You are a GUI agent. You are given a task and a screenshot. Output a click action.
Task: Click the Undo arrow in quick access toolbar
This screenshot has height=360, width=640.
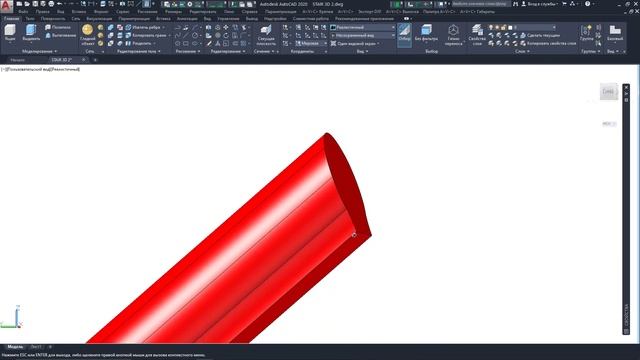60,4
